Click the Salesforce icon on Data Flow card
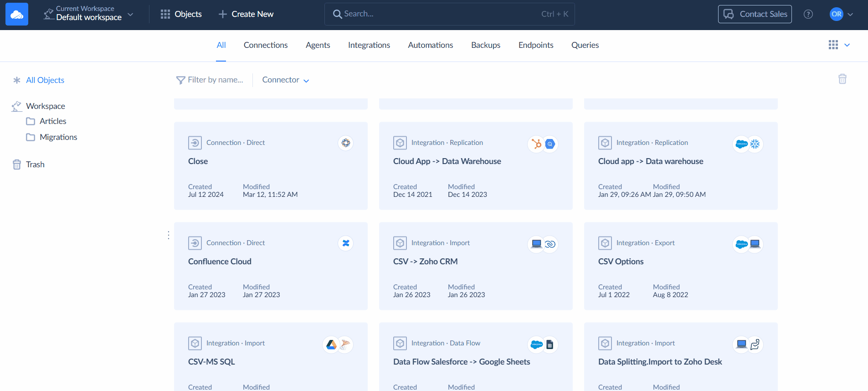Screen dimensions: 868x391 537,345
